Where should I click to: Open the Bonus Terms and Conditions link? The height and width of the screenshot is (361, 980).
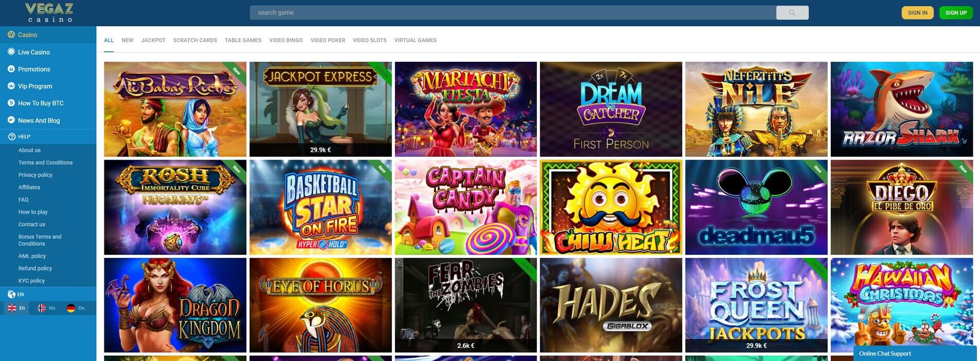point(40,240)
